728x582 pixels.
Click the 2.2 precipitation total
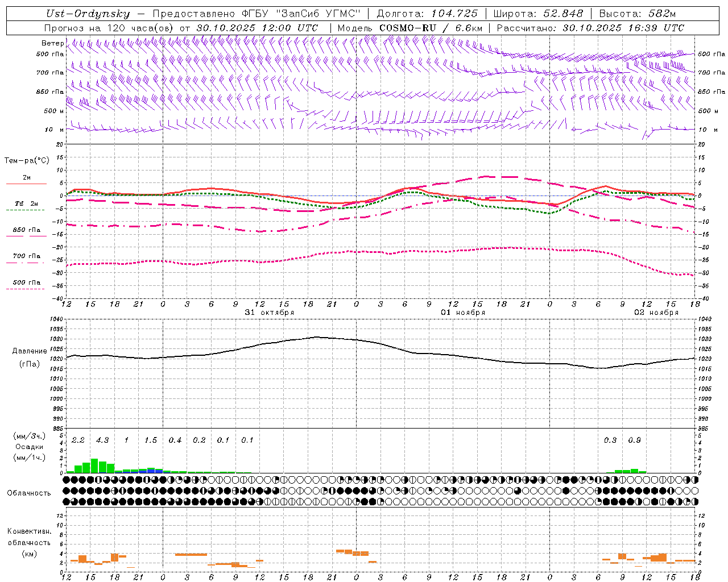78,440
